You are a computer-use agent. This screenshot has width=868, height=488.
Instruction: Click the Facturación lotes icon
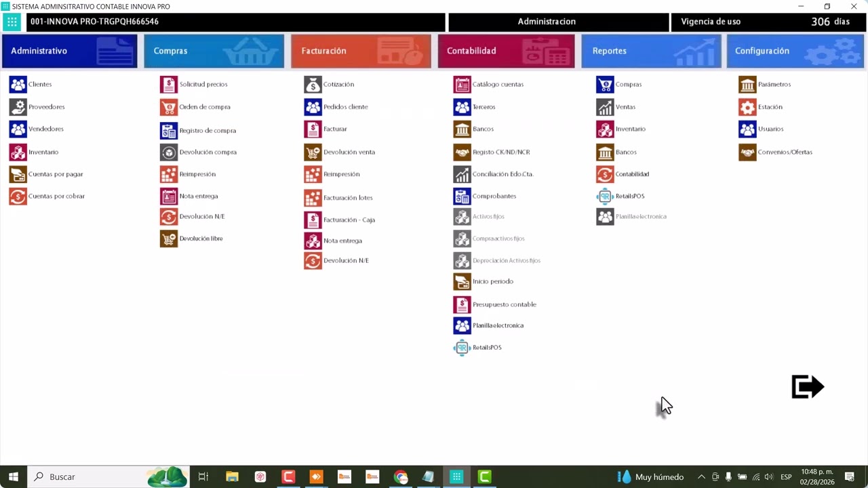313,198
